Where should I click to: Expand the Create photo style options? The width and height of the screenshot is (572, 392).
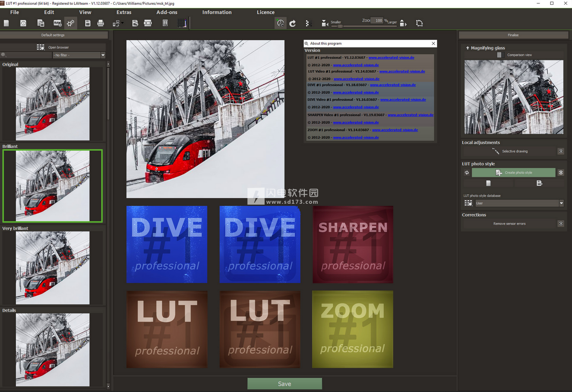point(561,173)
